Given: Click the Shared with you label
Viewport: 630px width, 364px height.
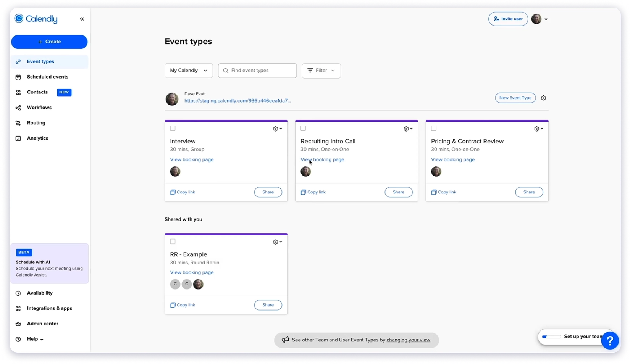Looking at the screenshot, I should point(183,219).
